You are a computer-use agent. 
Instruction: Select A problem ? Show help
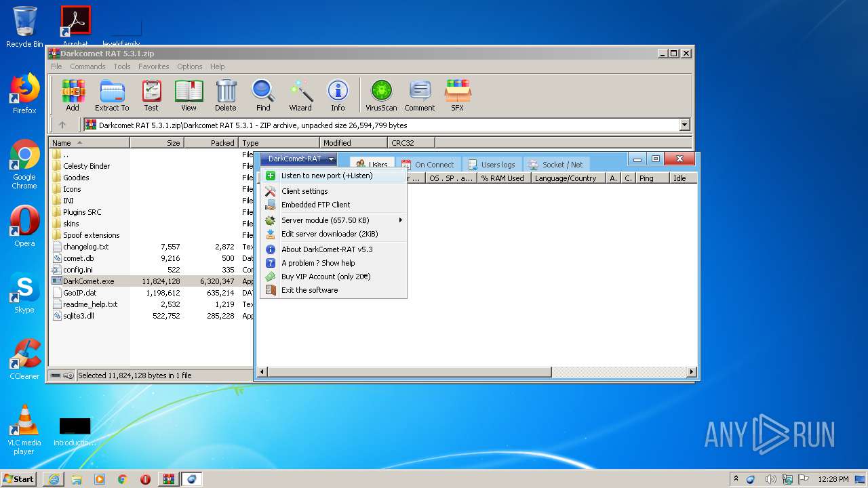point(334,263)
